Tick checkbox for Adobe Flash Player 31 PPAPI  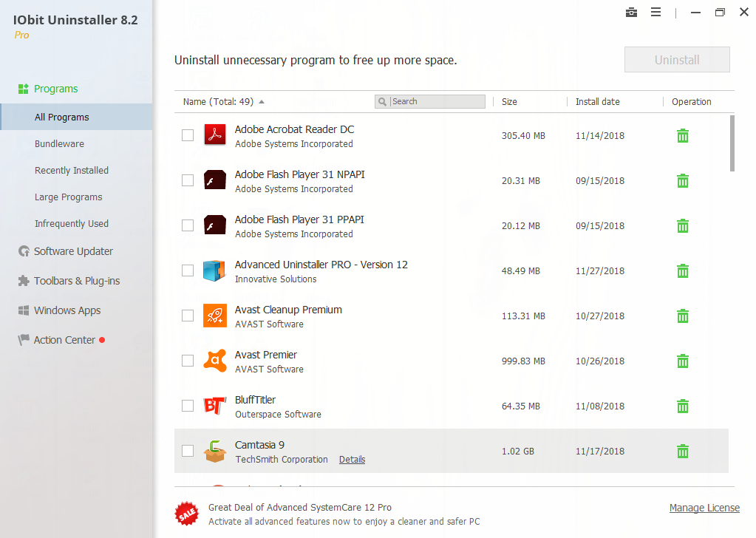click(x=188, y=225)
